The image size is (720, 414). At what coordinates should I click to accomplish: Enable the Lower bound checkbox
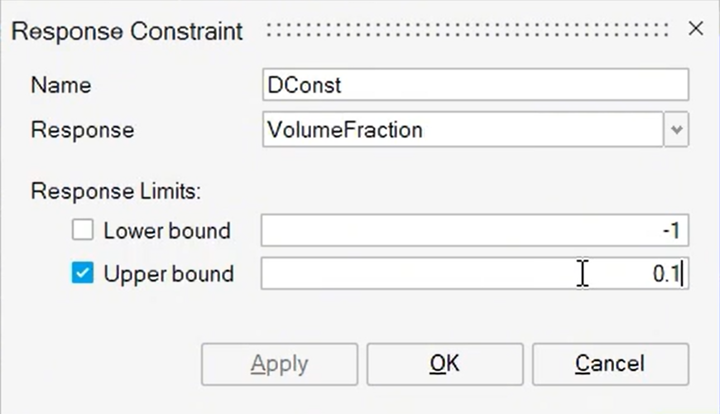(x=83, y=231)
